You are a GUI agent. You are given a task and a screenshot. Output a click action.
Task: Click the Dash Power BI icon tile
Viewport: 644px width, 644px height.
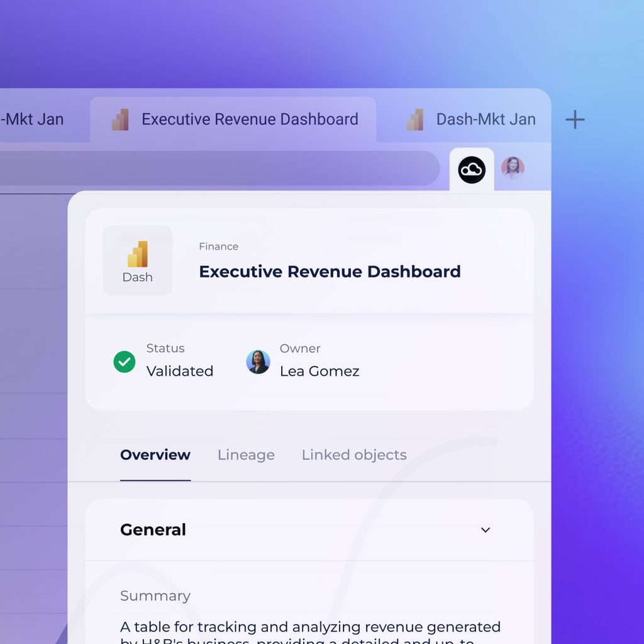(x=138, y=260)
